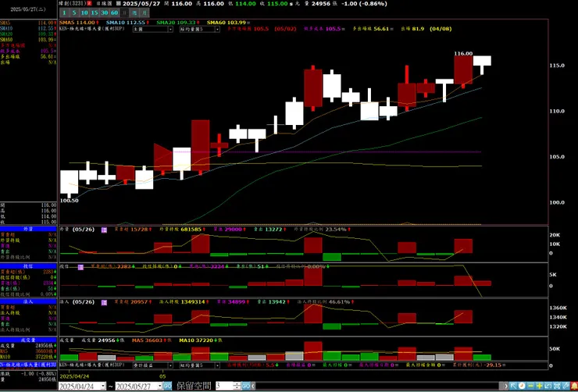This screenshot has height=392, width=578.
Task: Click the SMA10 112.55 indicator label
Action: click(x=127, y=23)
